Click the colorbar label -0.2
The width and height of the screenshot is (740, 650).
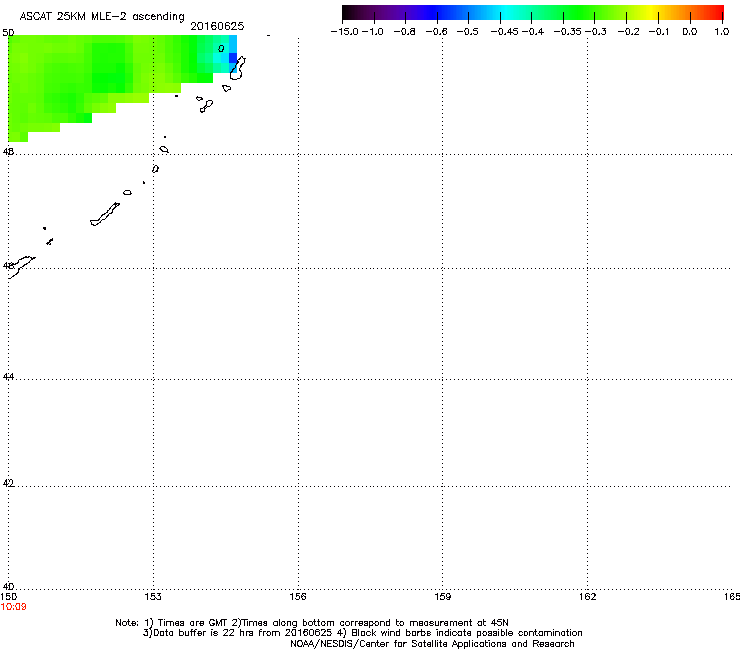[x=629, y=32]
